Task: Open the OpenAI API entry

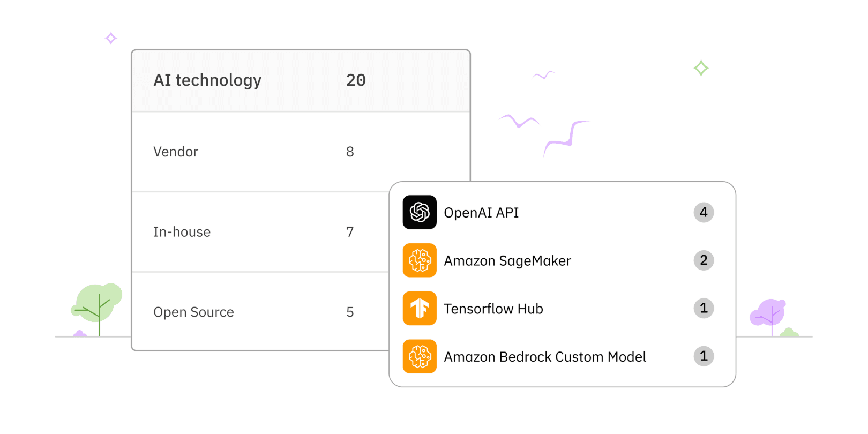Action: click(481, 213)
